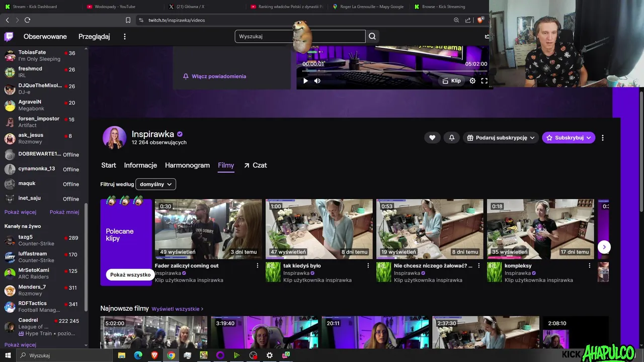
Task: Open the Inspirawka link under tak kiedyś było
Action: pyautogui.click(x=296, y=273)
